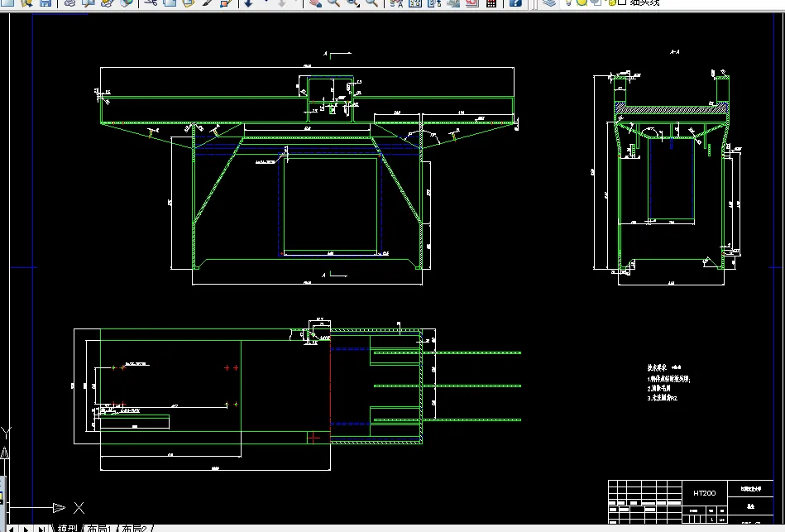The height and width of the screenshot is (532, 785).
Task: Click the Publish icon
Action: 108,2
